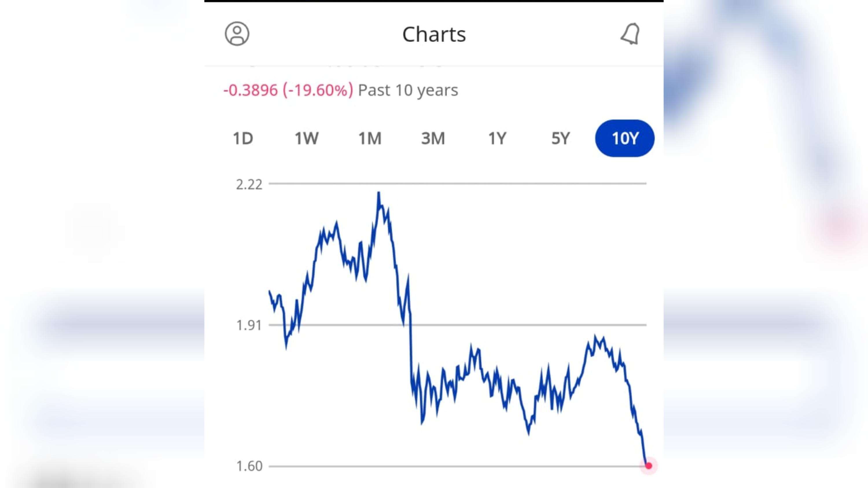Click the -0.3896 (-19.60%) change value

[x=288, y=90]
